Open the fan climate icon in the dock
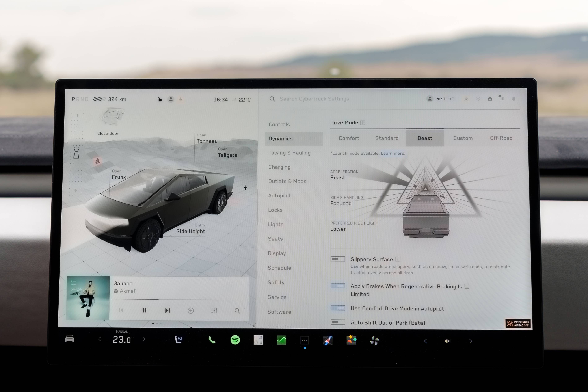The image size is (588, 392). [374, 340]
